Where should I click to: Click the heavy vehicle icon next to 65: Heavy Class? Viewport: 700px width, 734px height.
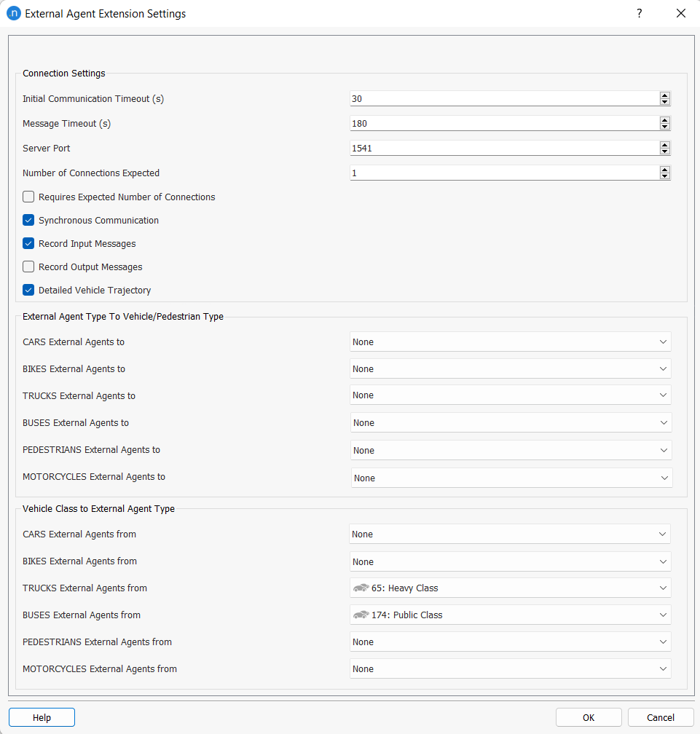(362, 588)
